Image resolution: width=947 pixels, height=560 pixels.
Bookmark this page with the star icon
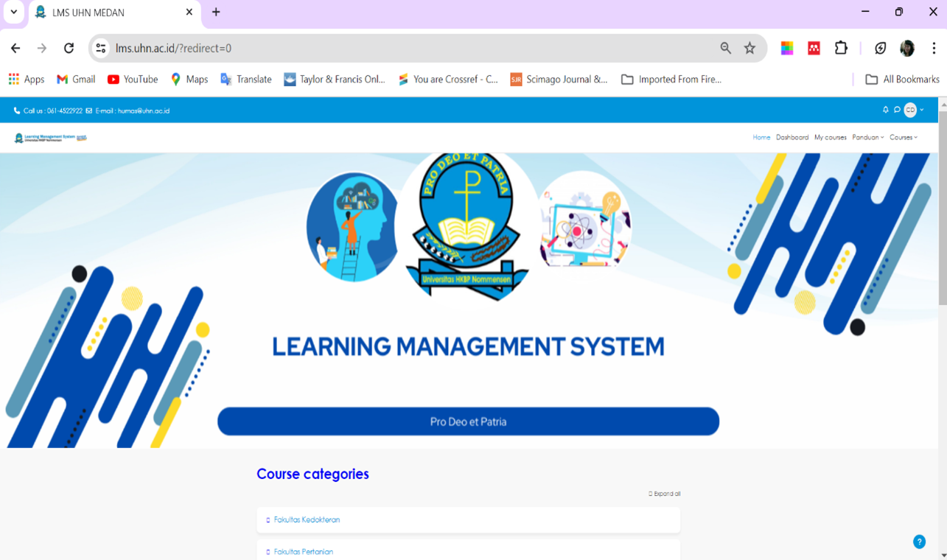tap(749, 48)
